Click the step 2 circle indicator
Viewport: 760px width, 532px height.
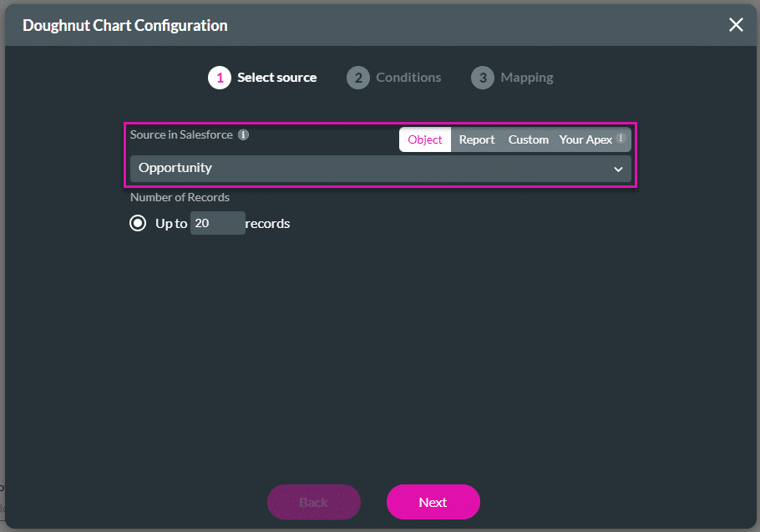pos(357,77)
